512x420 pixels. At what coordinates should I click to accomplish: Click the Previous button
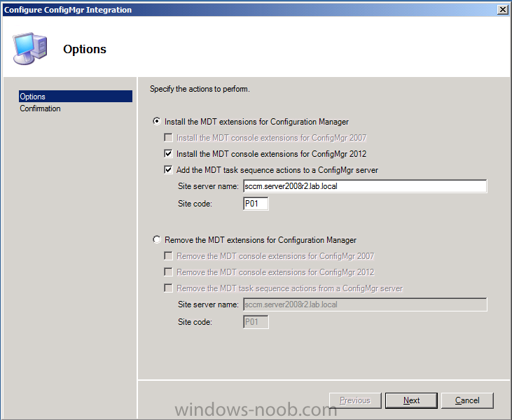[x=355, y=400]
